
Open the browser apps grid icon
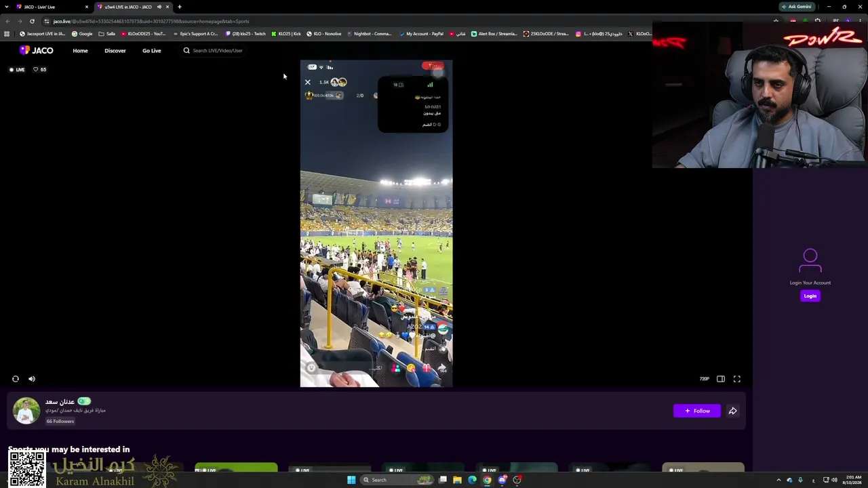point(7,34)
